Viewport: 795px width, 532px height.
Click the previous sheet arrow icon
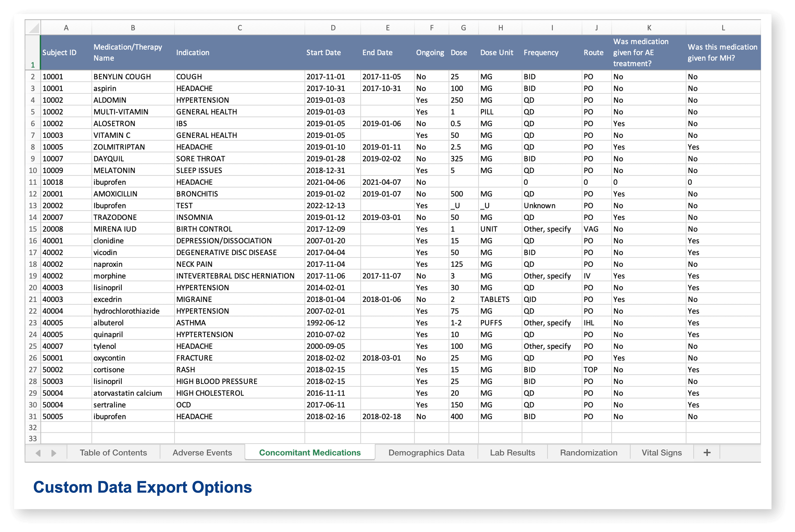38,453
